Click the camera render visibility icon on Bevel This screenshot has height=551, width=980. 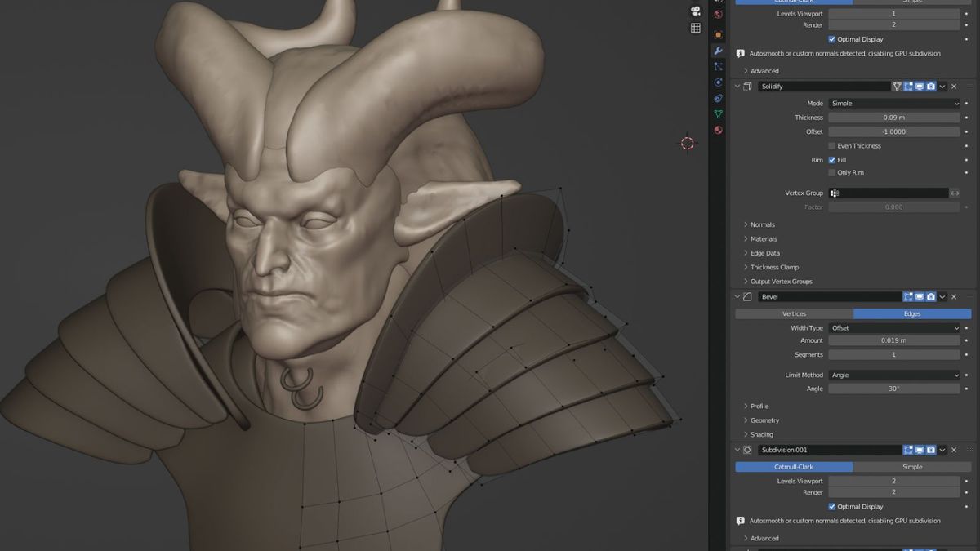tap(931, 296)
